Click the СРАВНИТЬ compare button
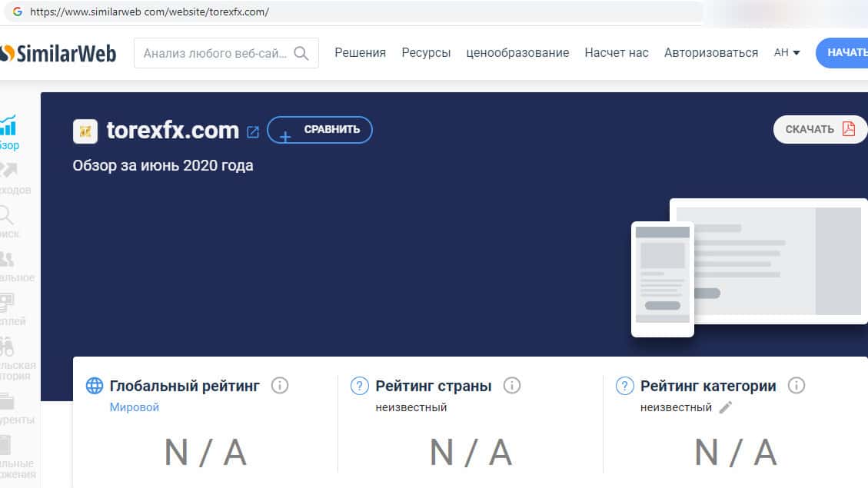Screen dimensions: 868x488 319,130
